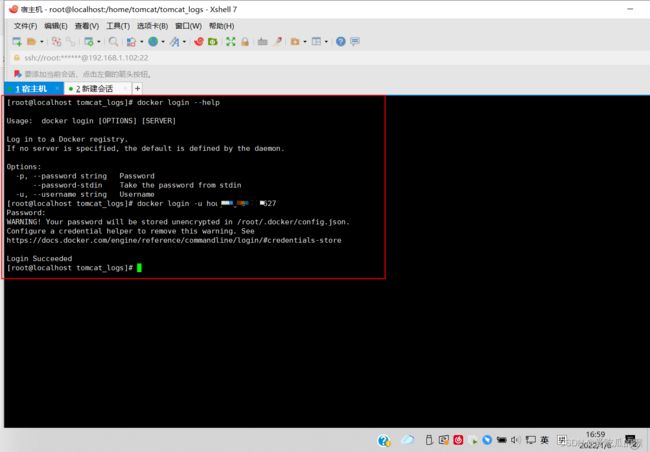Click the 'Usage: docker login' line
This screenshot has width=650, height=452.
click(x=91, y=121)
